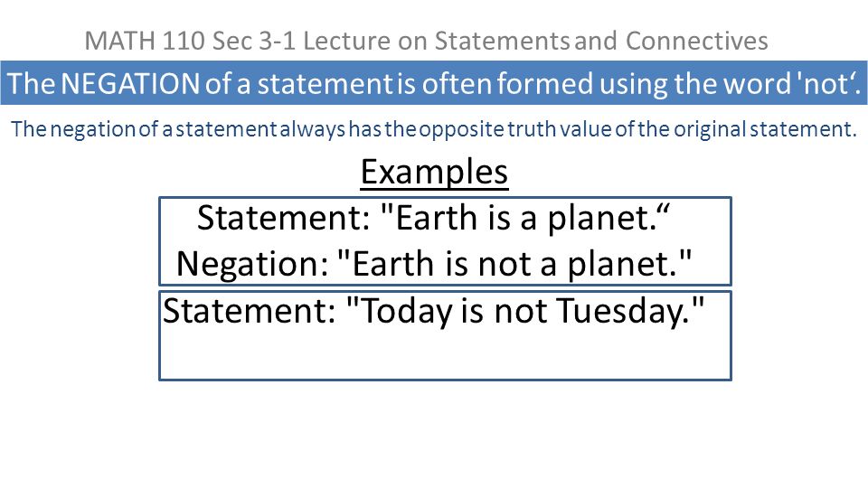Click the underlined Examples heading
The height and width of the screenshot is (488, 868).
[435, 172]
